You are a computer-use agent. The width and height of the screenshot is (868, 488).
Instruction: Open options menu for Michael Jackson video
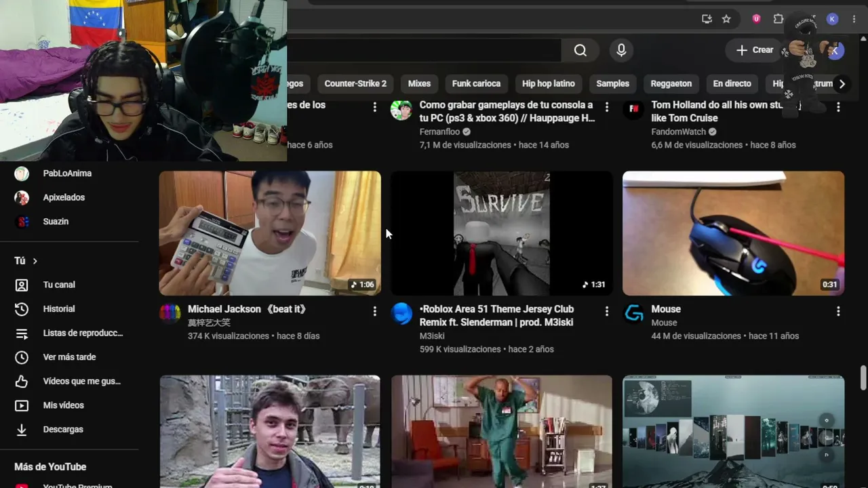[374, 311]
